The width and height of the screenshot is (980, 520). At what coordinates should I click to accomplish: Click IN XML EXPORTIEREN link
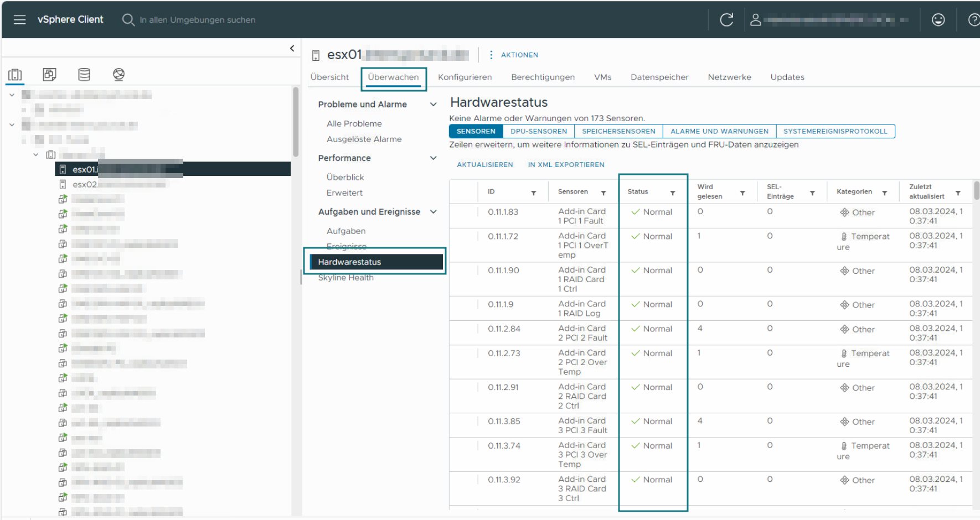pos(566,165)
